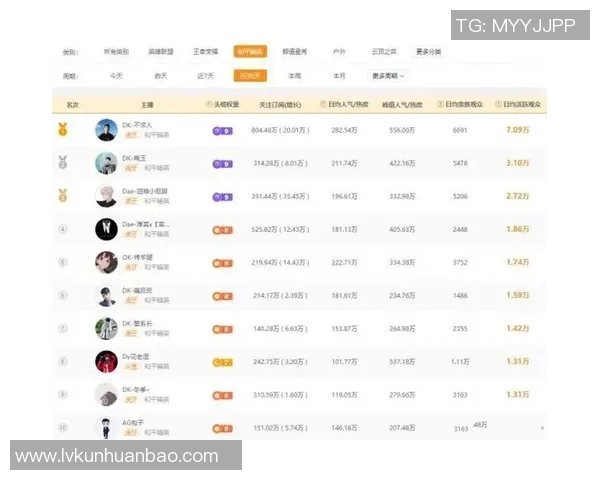
Task: Select the 云顶之弈 category filter
Action: [x=384, y=51]
